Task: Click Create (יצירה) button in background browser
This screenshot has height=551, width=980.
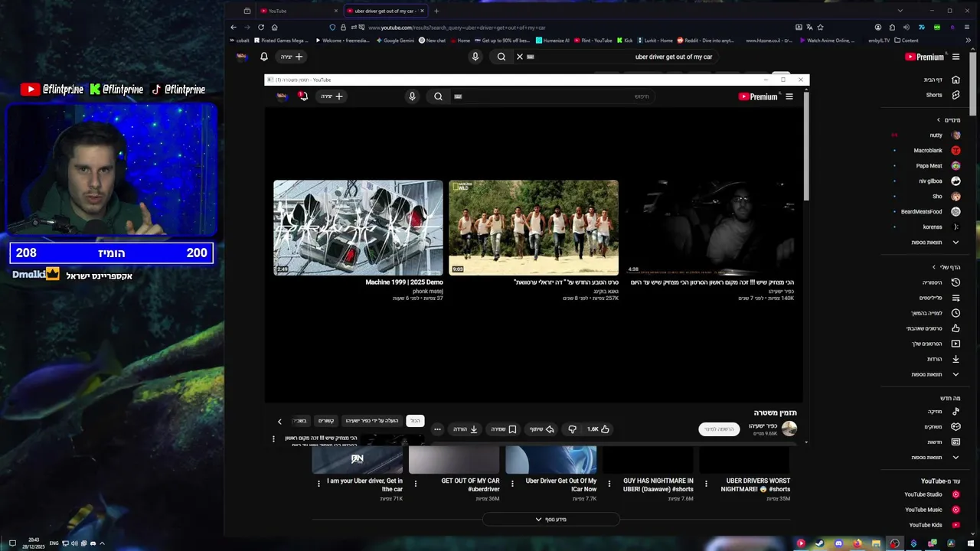Action: pyautogui.click(x=292, y=57)
